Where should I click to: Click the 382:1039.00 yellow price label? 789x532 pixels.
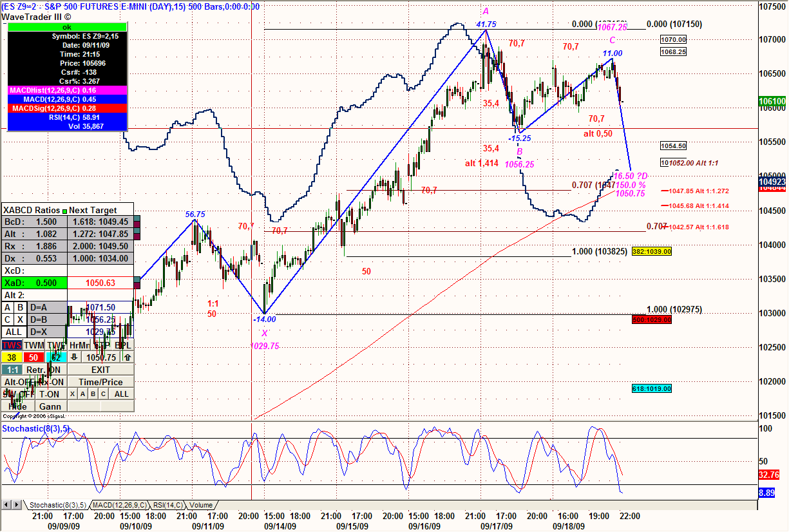tap(652, 251)
